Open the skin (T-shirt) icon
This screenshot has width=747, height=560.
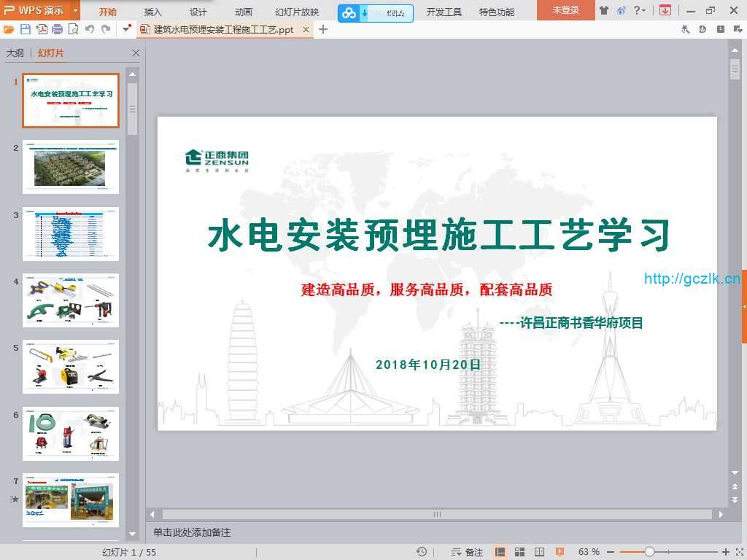click(604, 10)
